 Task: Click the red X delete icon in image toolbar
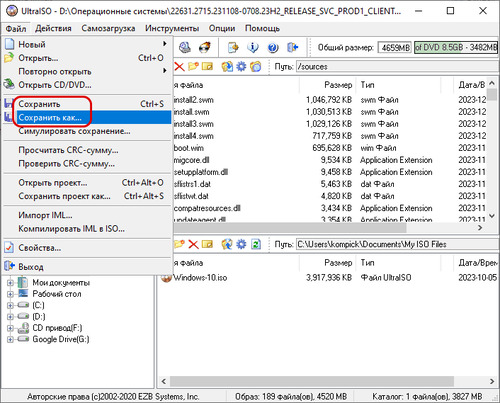tap(179, 67)
